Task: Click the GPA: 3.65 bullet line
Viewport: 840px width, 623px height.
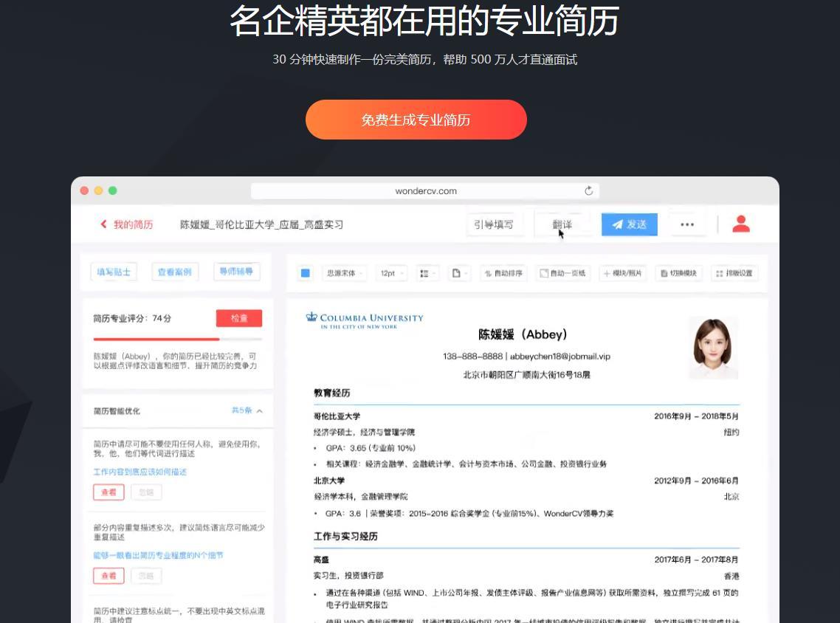Action: click(371, 448)
